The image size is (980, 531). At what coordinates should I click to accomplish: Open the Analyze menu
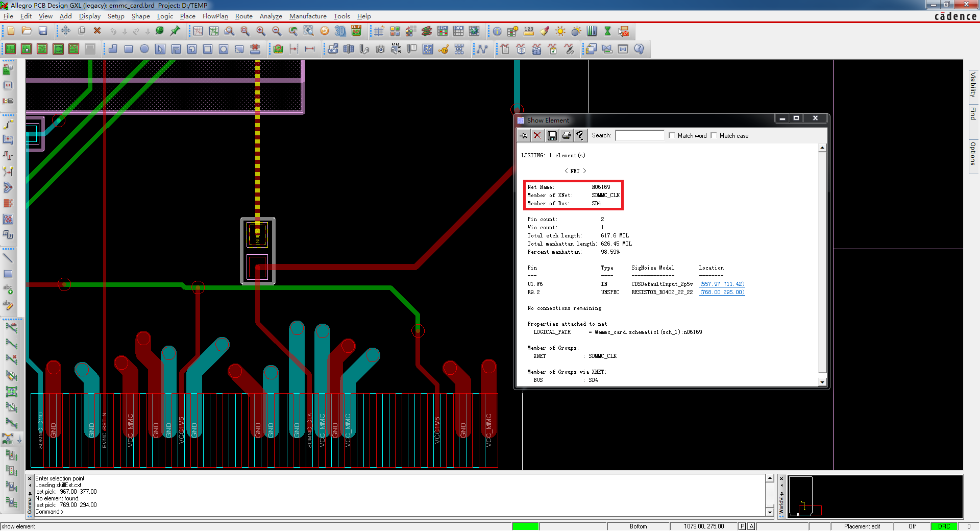pyautogui.click(x=271, y=16)
